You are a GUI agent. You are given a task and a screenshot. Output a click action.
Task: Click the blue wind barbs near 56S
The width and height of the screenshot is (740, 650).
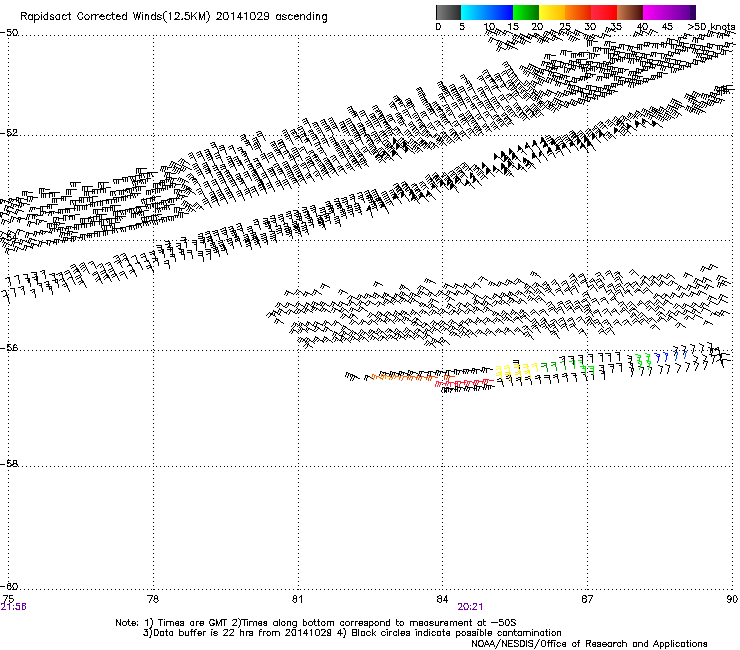point(671,355)
